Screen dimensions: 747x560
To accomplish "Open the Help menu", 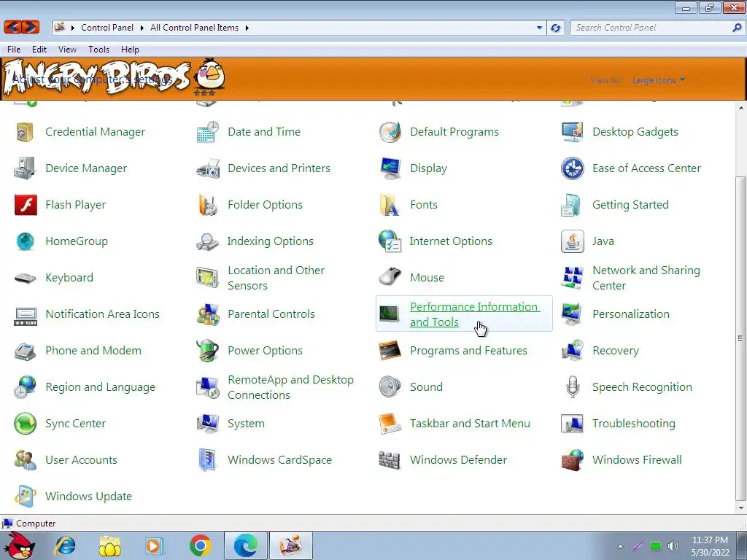I will [130, 50].
